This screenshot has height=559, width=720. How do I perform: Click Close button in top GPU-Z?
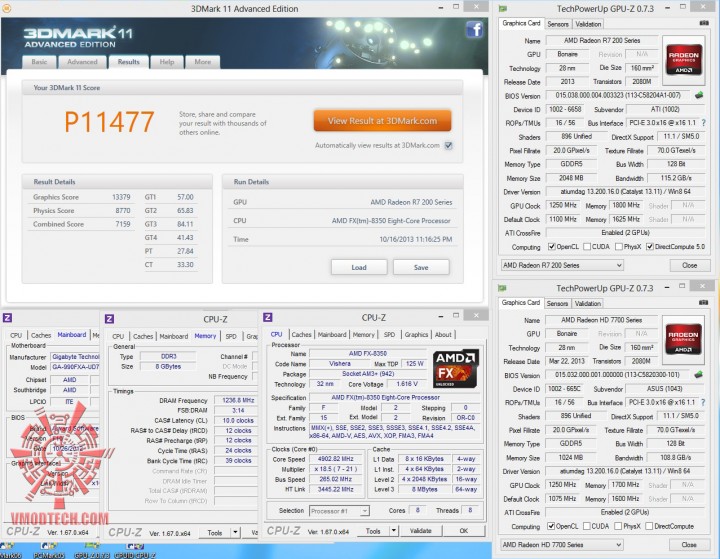689,265
